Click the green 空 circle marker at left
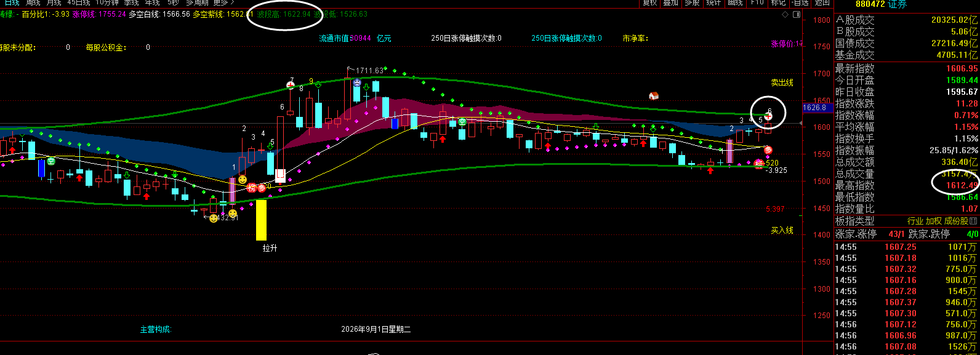980x355 pixels. pos(51,161)
